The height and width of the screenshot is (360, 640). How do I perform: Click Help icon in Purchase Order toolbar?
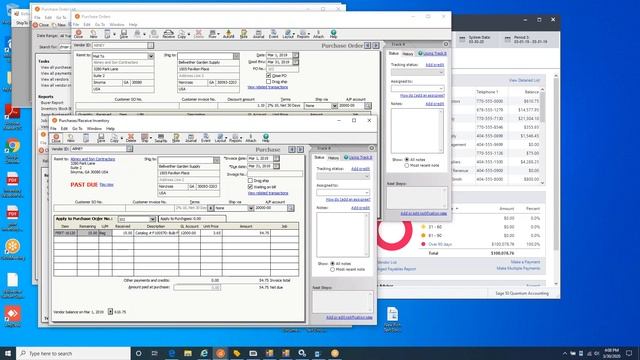click(333, 34)
